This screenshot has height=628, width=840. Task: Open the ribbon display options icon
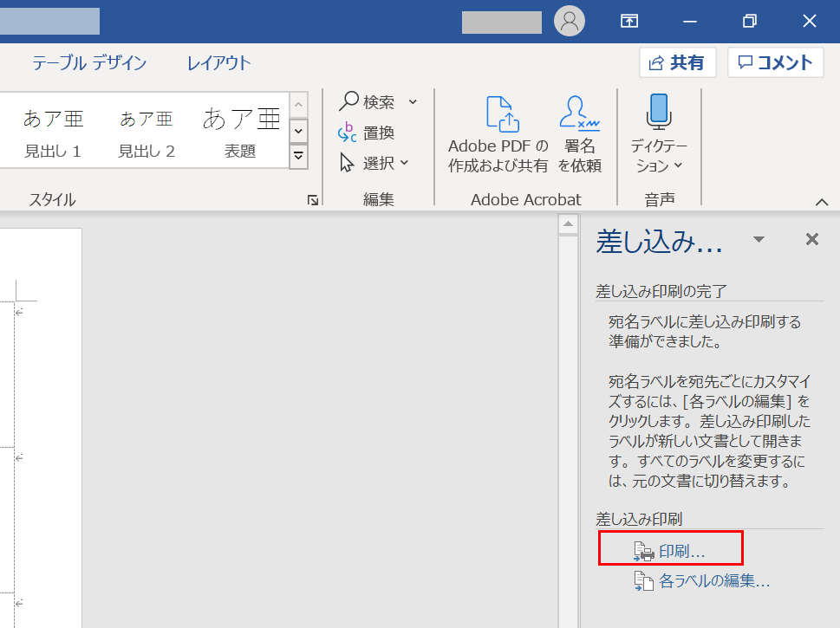[629, 22]
